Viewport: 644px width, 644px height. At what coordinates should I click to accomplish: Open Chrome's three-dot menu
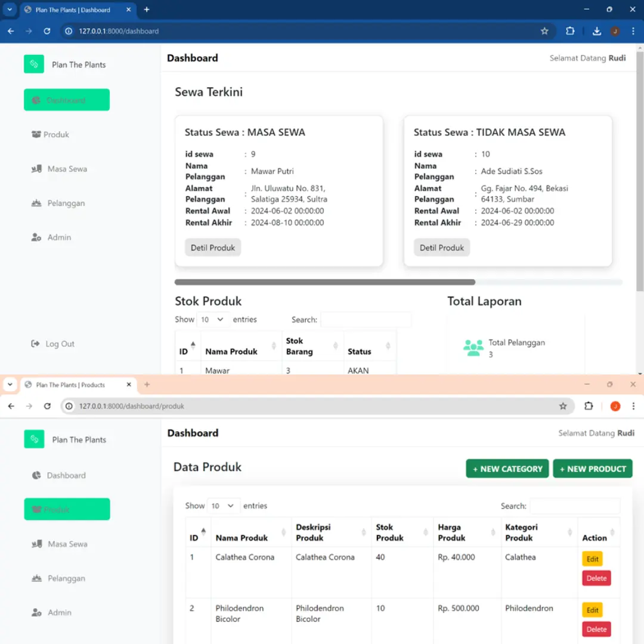pyautogui.click(x=633, y=406)
